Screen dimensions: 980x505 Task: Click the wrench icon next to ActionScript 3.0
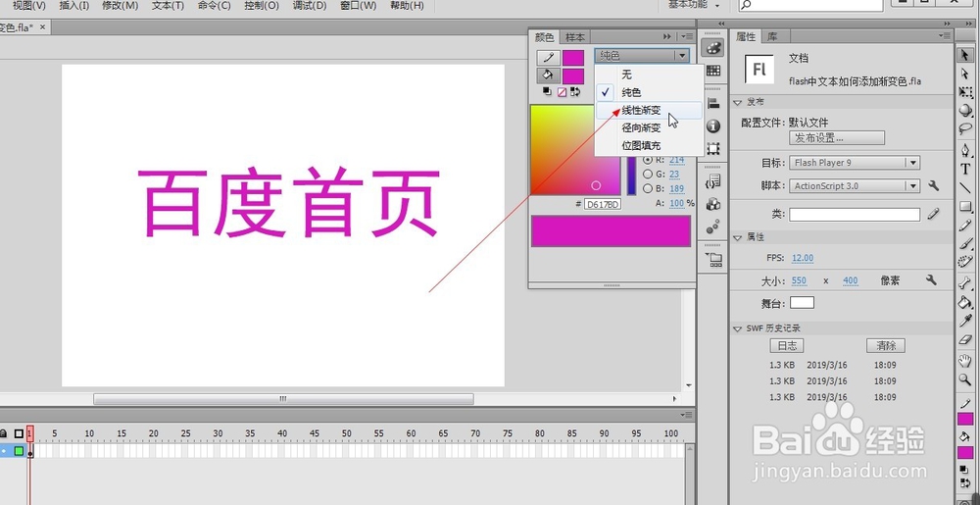(933, 185)
